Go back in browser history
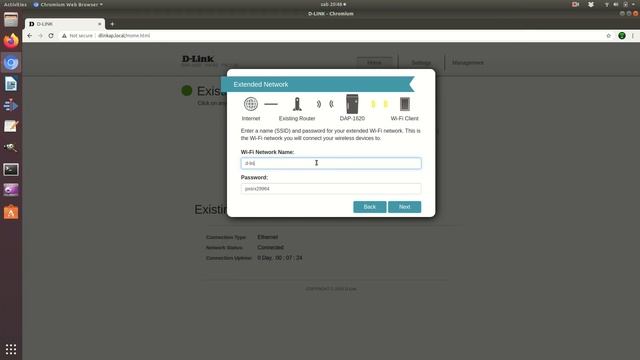The image size is (640, 360). click(29, 36)
